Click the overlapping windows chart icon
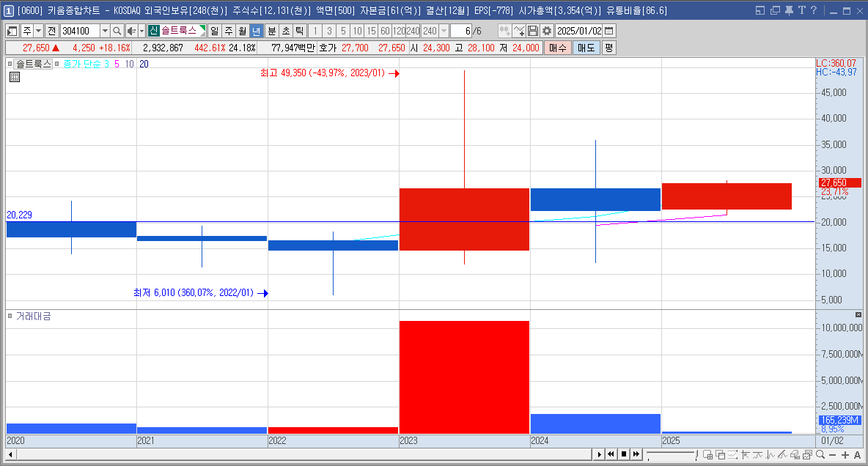Image resolution: width=868 pixels, height=466 pixels. pos(720,455)
